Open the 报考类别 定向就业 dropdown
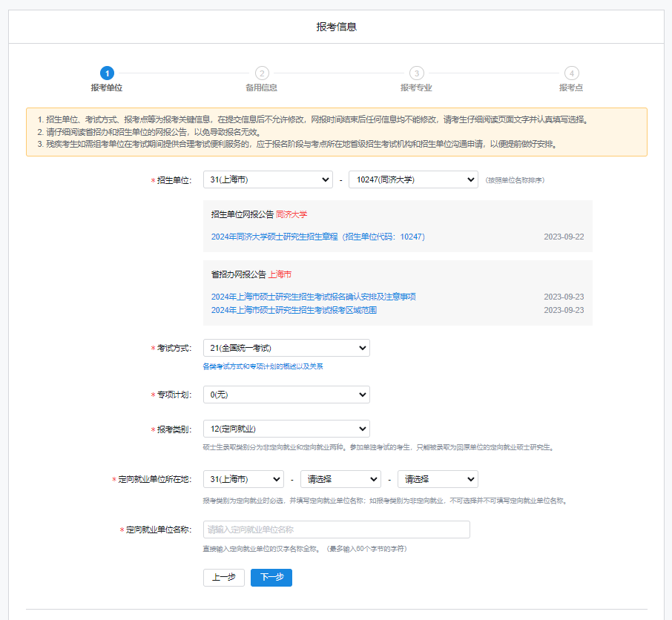The height and width of the screenshot is (620, 672). [286, 429]
